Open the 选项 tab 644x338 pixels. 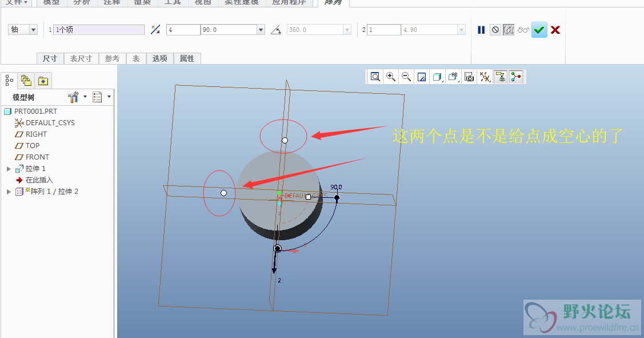click(159, 58)
